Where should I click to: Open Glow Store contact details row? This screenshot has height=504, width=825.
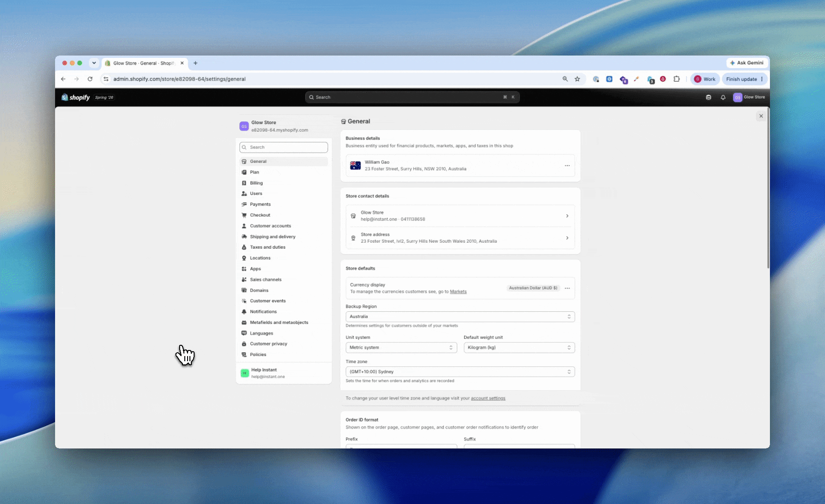[460, 216]
